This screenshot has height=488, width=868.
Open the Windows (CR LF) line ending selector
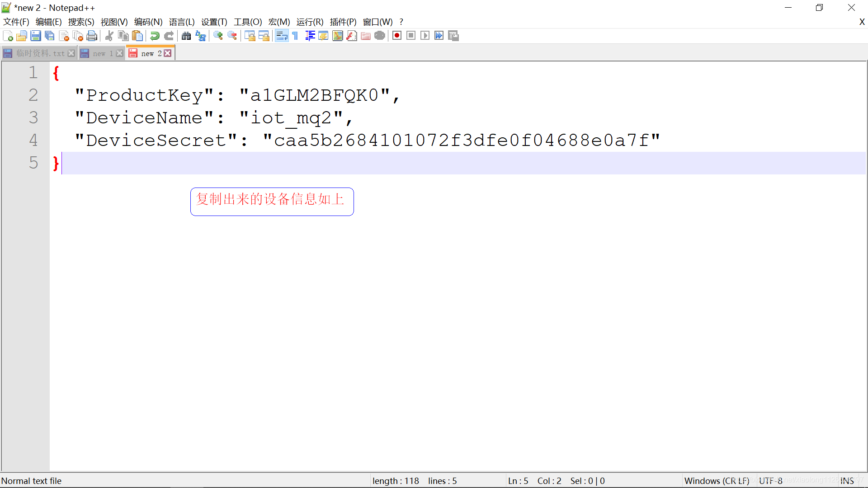tap(717, 481)
